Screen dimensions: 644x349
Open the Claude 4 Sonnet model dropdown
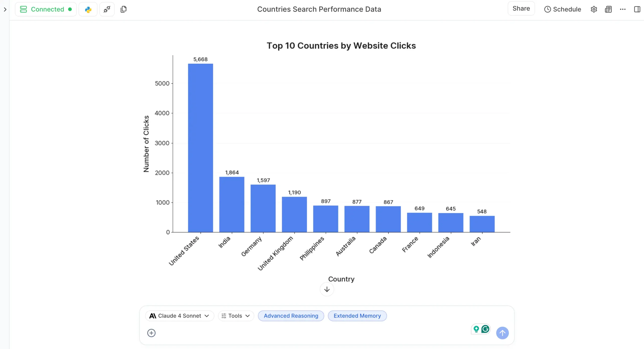coord(179,316)
